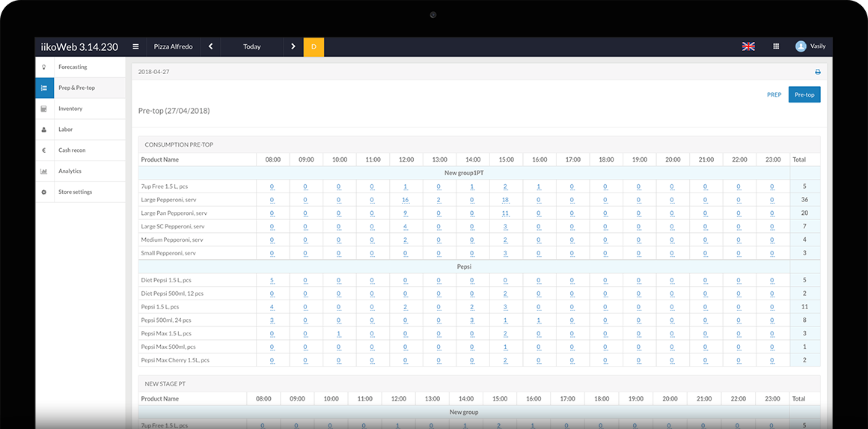Click Large Pepperoni total 36
The width and height of the screenshot is (868, 429).
click(805, 200)
